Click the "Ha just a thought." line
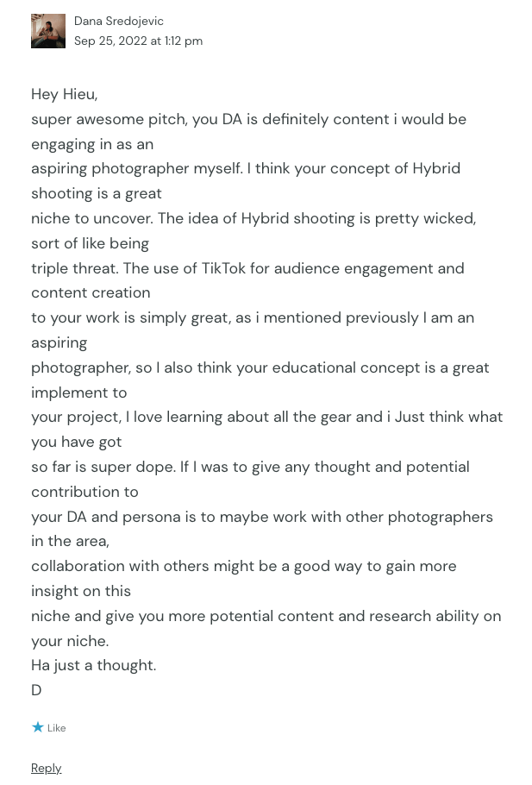 point(94,665)
